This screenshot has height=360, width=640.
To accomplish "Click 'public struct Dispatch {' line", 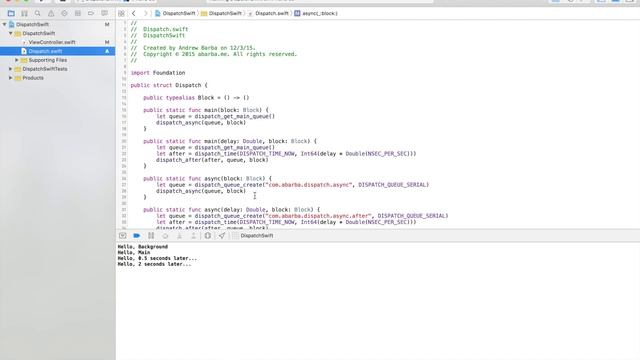I will [x=169, y=85].
